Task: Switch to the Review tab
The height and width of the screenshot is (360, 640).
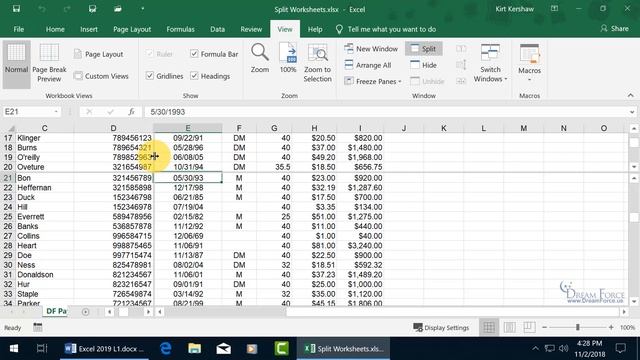Action: click(251, 29)
